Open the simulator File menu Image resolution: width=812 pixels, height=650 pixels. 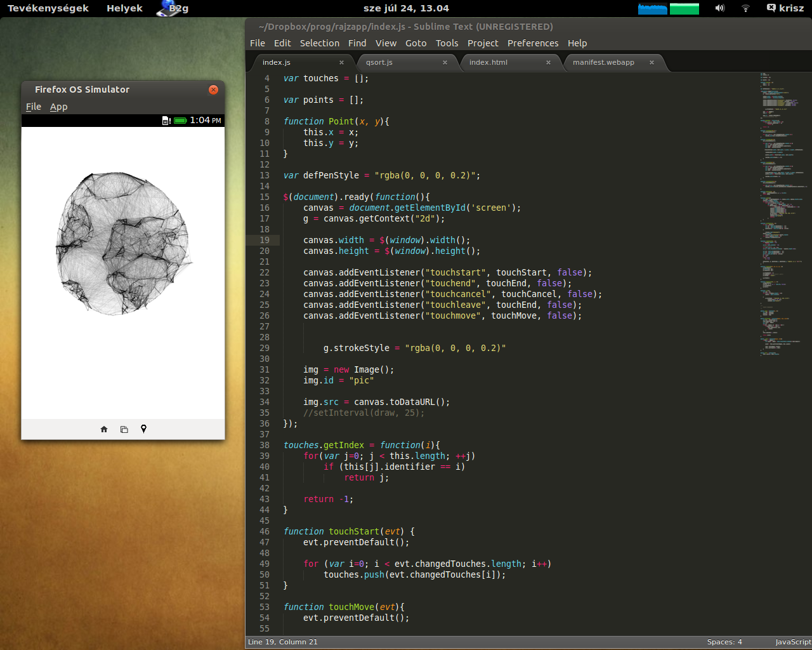(34, 107)
